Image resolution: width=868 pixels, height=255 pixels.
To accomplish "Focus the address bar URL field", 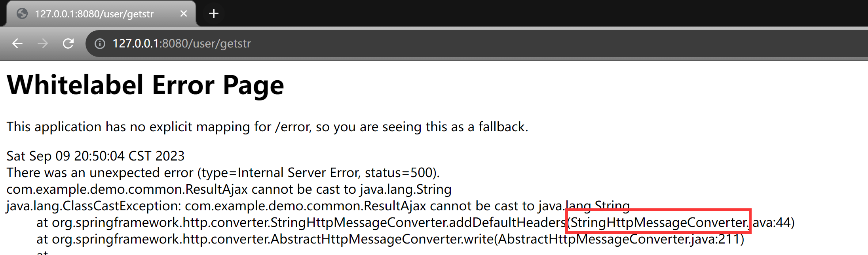I will [475, 43].
